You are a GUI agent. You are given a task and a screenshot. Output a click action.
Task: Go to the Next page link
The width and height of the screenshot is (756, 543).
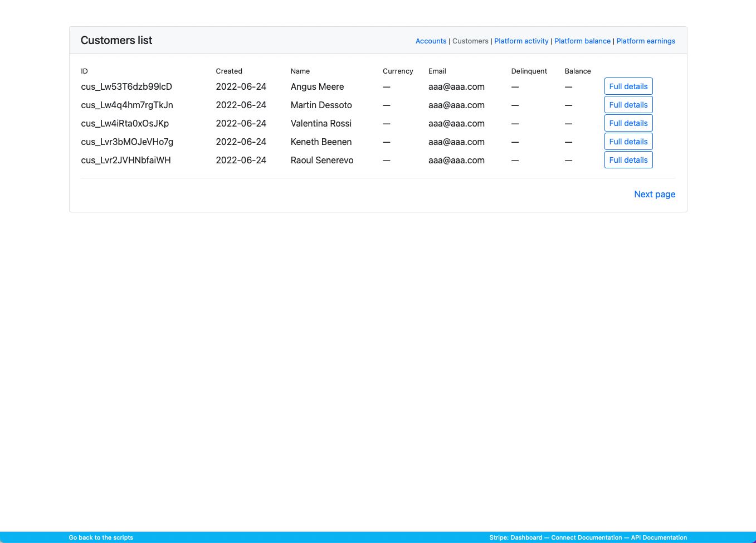coord(654,194)
